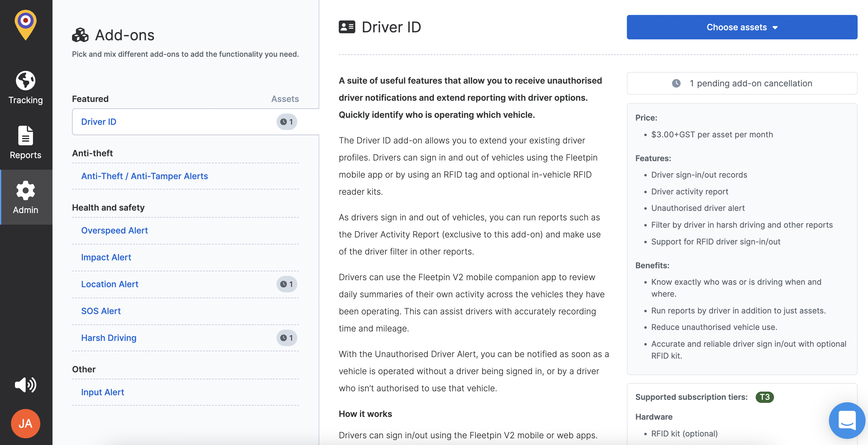Click the pending badge on Driver ID row

tap(287, 121)
